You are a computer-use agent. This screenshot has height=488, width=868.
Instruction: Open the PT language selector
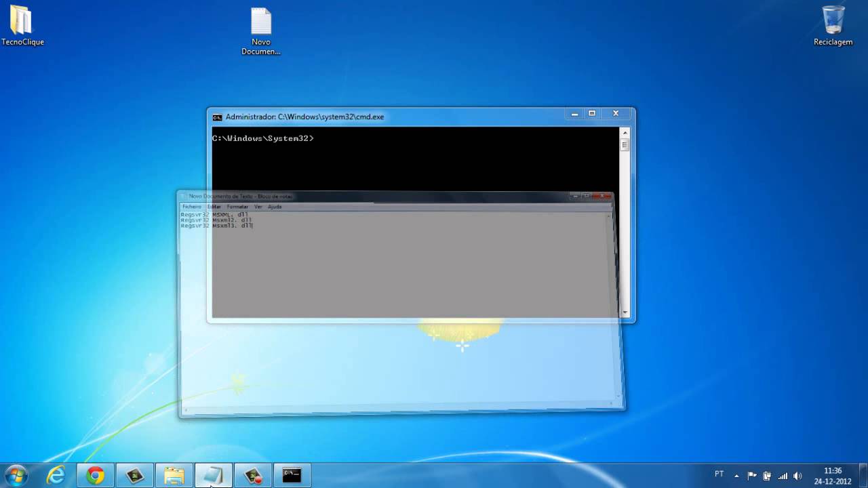(x=719, y=474)
